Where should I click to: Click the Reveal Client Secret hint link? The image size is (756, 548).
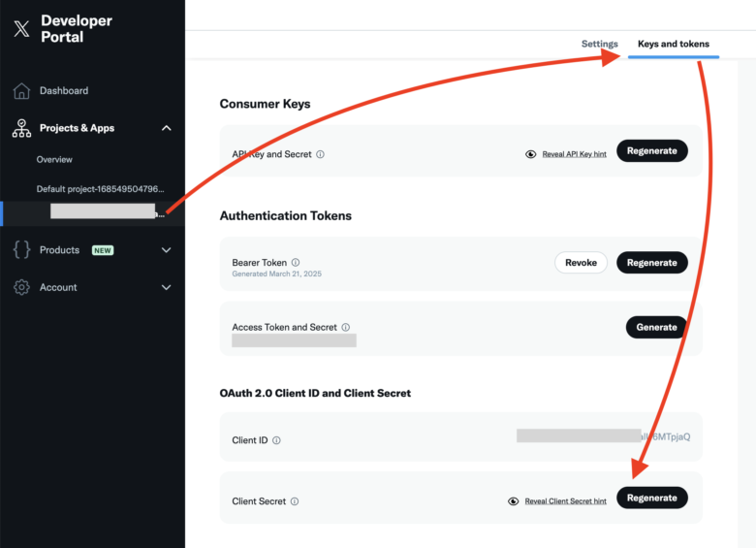[566, 501]
